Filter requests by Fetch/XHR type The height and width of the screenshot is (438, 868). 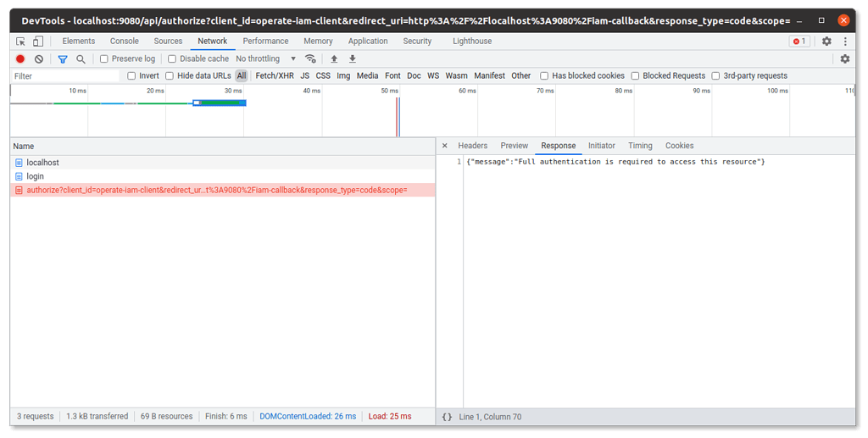tap(275, 75)
